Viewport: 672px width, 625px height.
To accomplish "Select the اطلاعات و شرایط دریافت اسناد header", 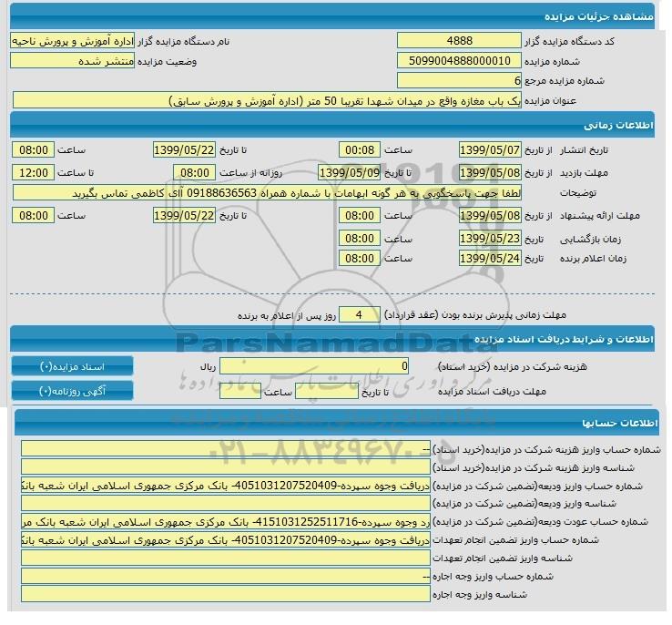I will [332, 339].
